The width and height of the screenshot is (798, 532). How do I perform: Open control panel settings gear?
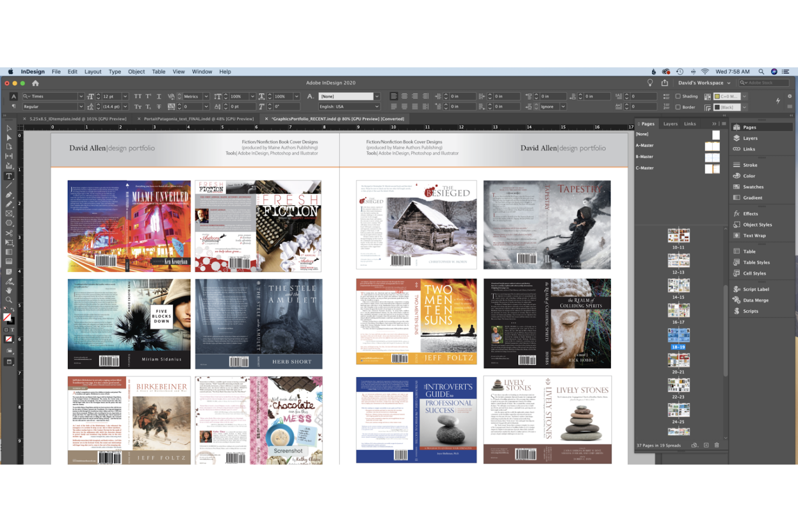point(790,96)
